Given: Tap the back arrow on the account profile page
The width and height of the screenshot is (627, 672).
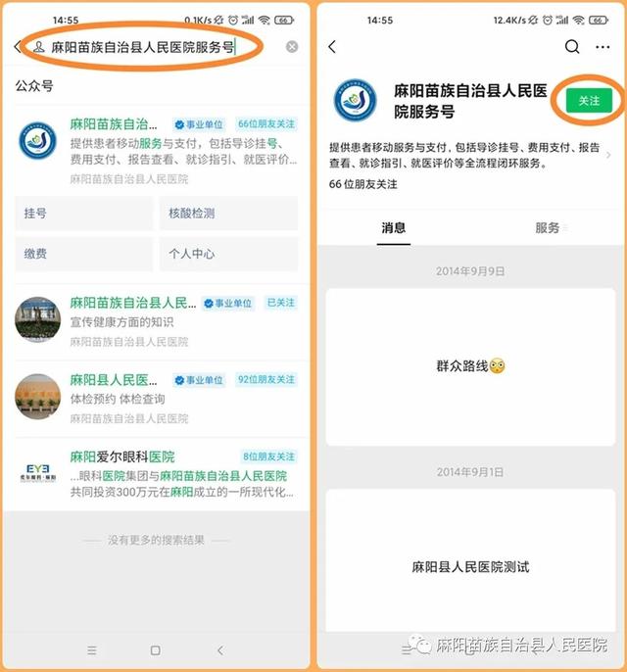Looking at the screenshot, I should point(332,47).
